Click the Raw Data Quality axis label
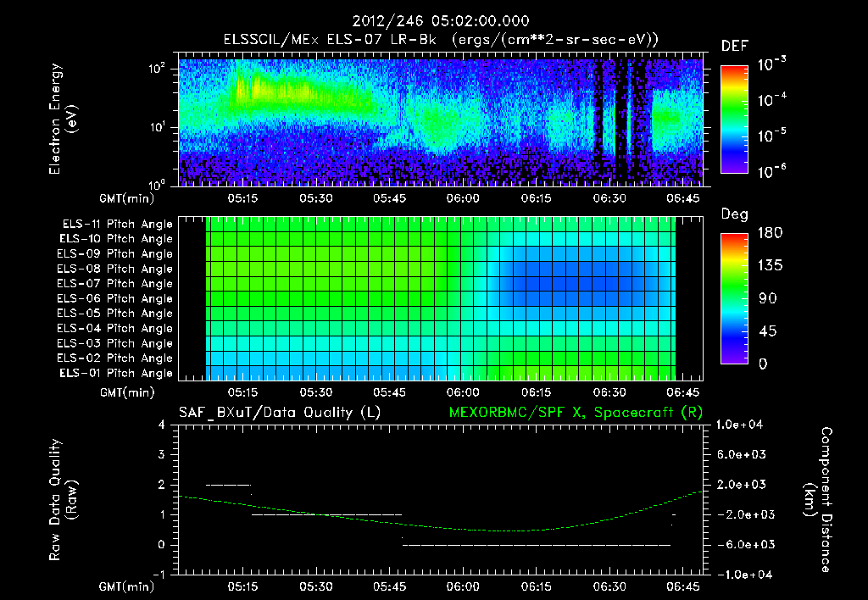This screenshot has height=600, width=868. tap(63, 500)
